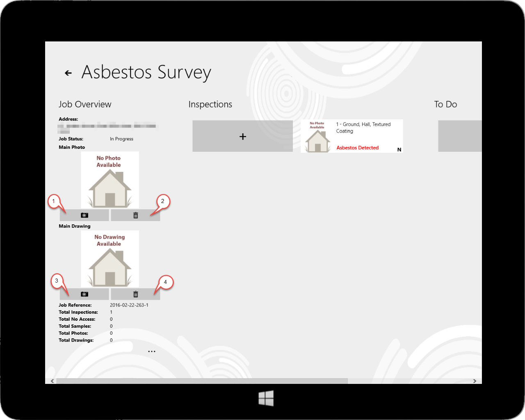Click the Total Drawings label
This screenshot has height=420, width=525.
tap(76, 340)
